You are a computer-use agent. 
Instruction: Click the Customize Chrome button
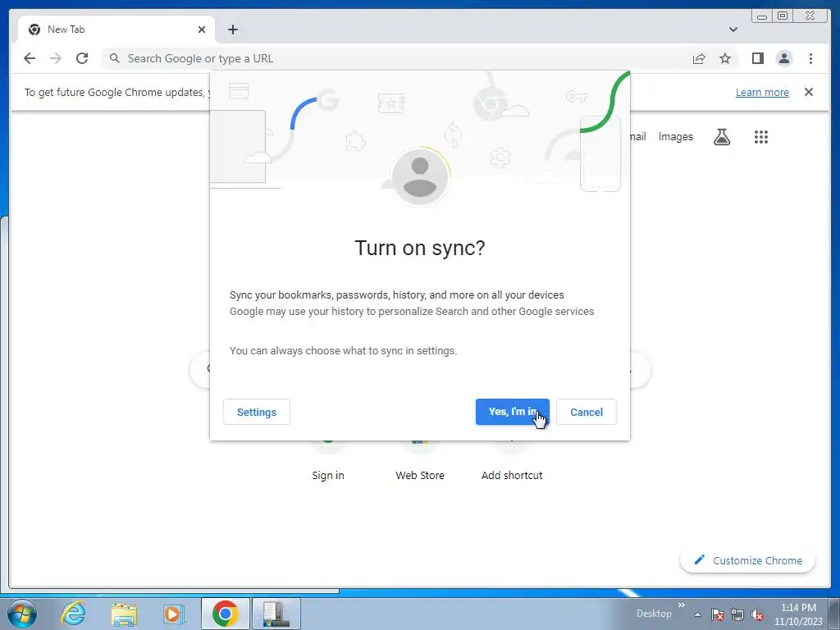tap(747, 560)
